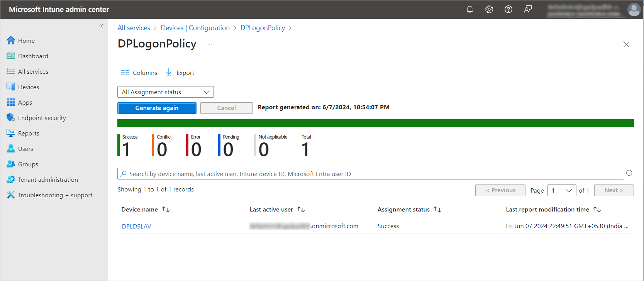Click the info icon beside search box
This screenshot has width=644, height=281.
click(x=629, y=173)
